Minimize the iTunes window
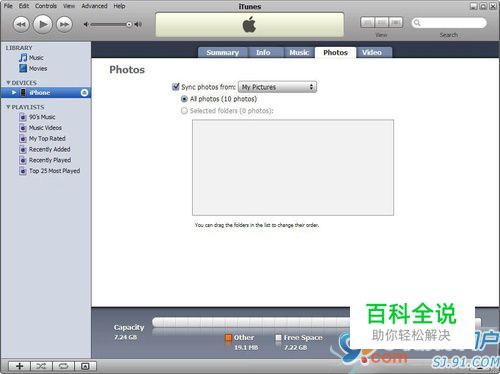Screen dimensions: 500x374 coord(473,6)
